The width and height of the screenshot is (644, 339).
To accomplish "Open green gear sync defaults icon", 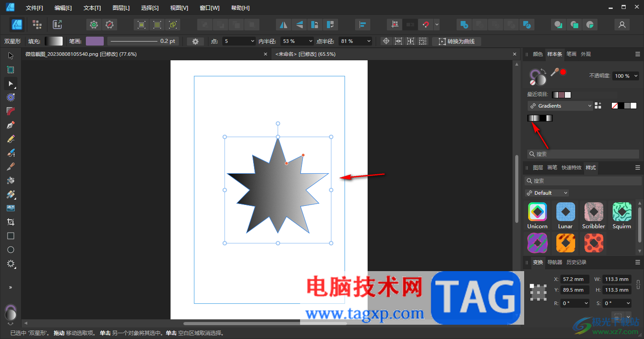I will pos(94,25).
